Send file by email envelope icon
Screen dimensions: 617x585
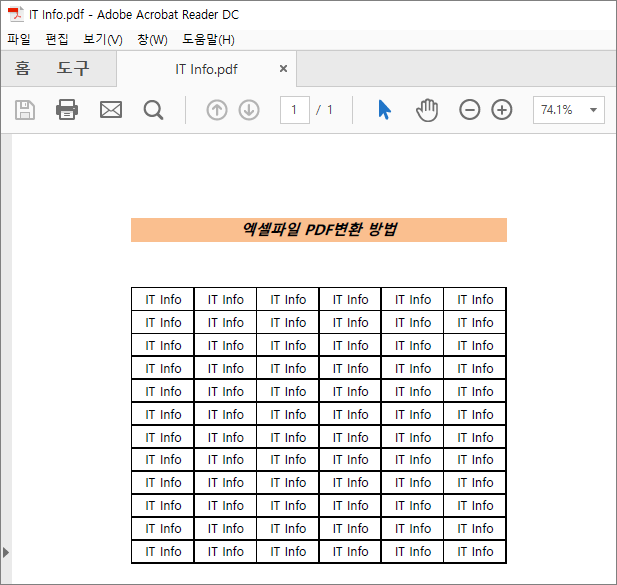coord(111,110)
